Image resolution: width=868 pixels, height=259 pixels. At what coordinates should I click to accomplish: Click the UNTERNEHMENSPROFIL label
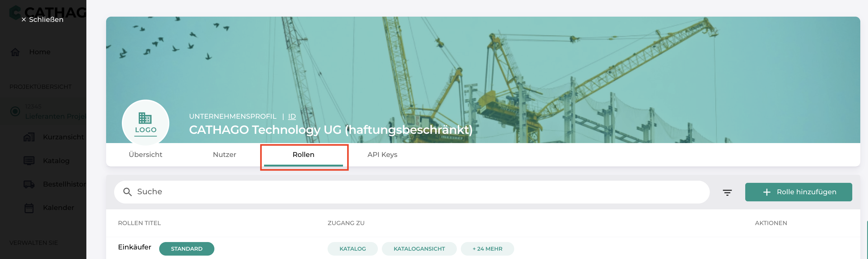233,116
